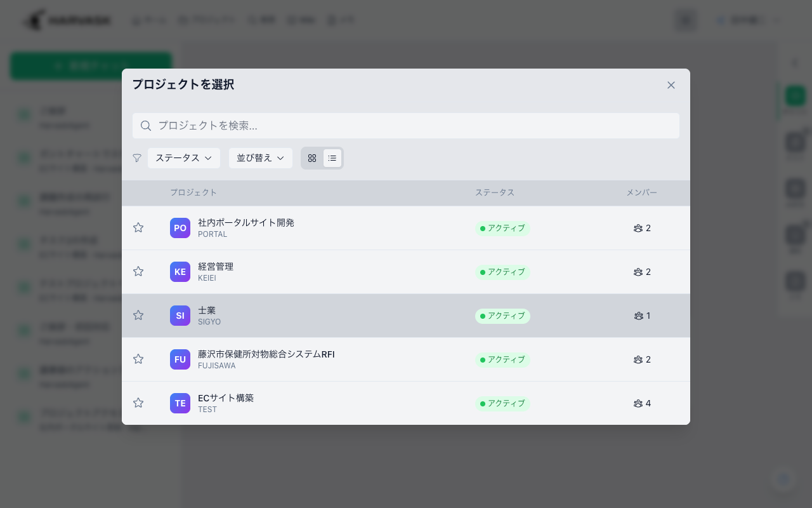The width and height of the screenshot is (812, 508).
Task: Close the project selection dialog
Action: pyautogui.click(x=671, y=85)
